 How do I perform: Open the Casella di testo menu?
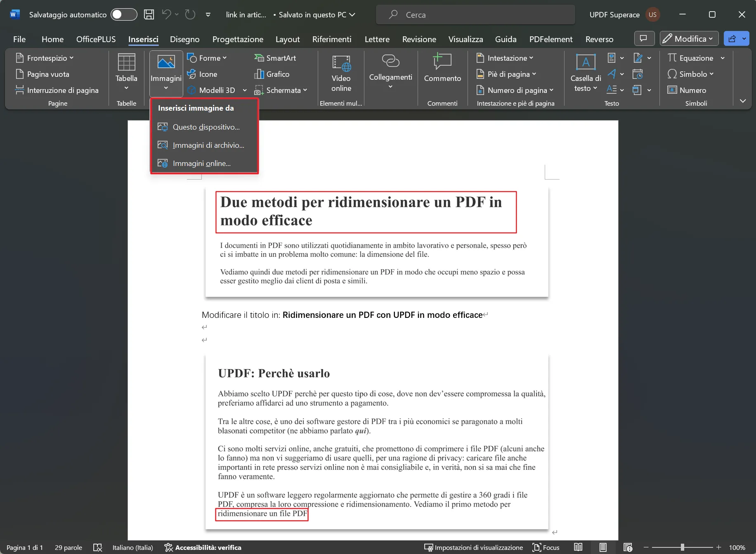click(x=586, y=73)
